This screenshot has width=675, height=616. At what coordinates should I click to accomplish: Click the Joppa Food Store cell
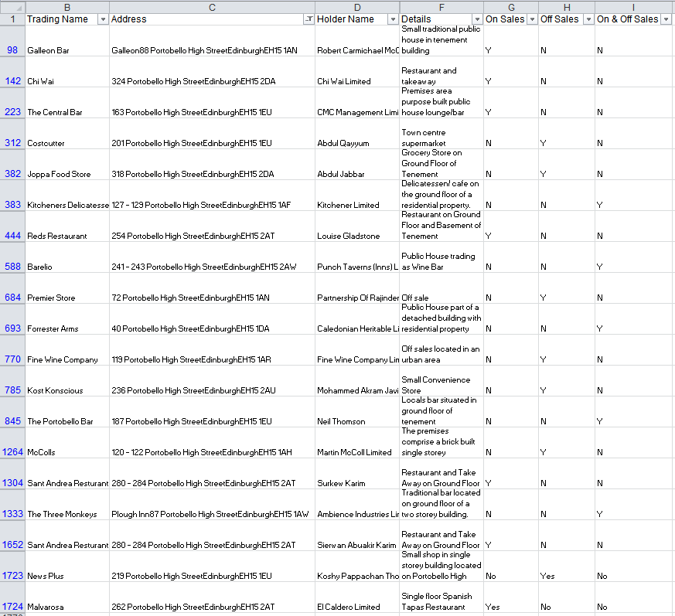[x=67, y=165]
